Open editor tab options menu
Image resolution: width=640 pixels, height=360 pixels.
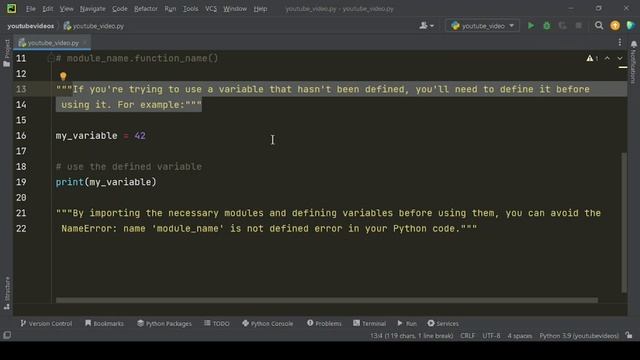pyautogui.click(x=620, y=42)
